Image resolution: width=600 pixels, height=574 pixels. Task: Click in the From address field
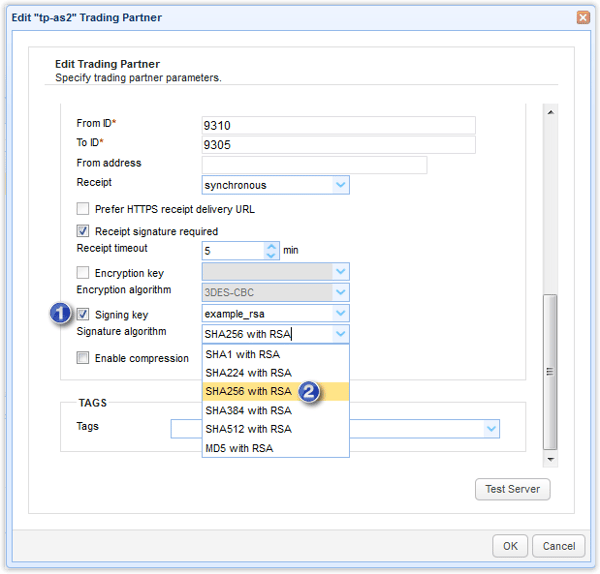(x=314, y=165)
